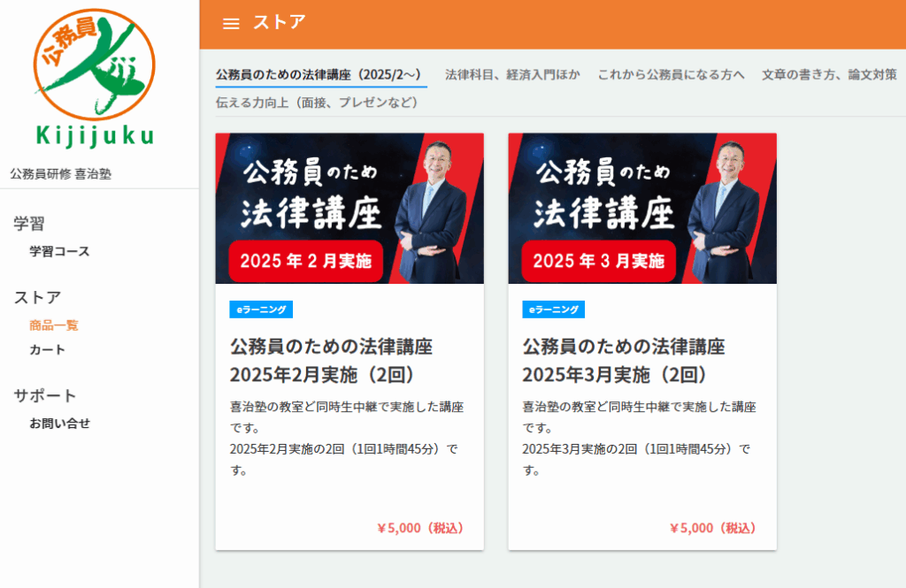Select the 文章の書き方、論文対策 tab
The image size is (906, 588).
tap(829, 74)
